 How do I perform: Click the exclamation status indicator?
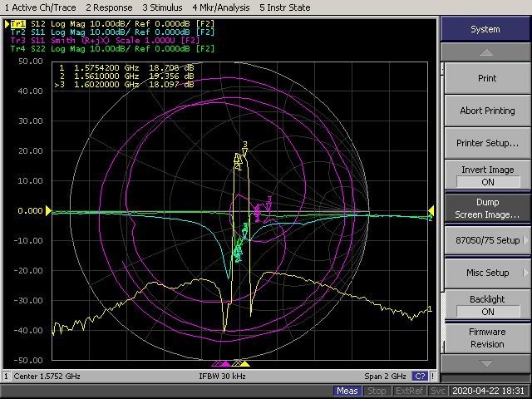coord(432,377)
